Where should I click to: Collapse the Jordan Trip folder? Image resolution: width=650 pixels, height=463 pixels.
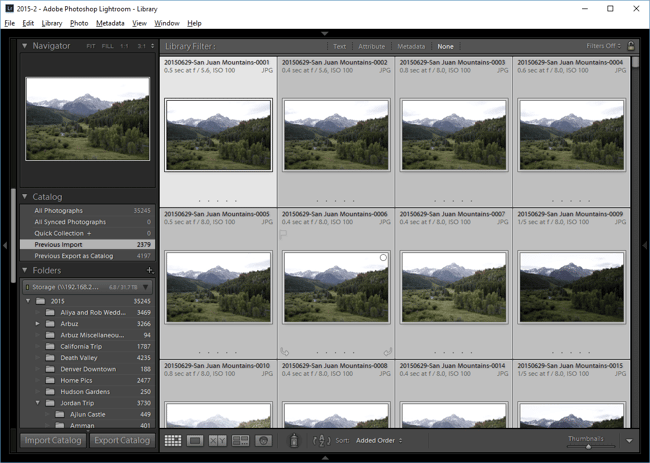coord(37,403)
